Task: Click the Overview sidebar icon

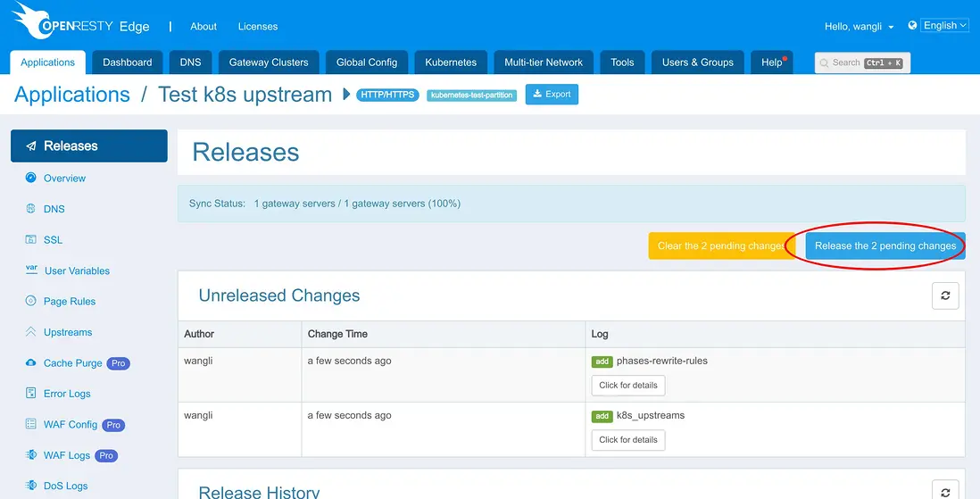Action: (30, 178)
